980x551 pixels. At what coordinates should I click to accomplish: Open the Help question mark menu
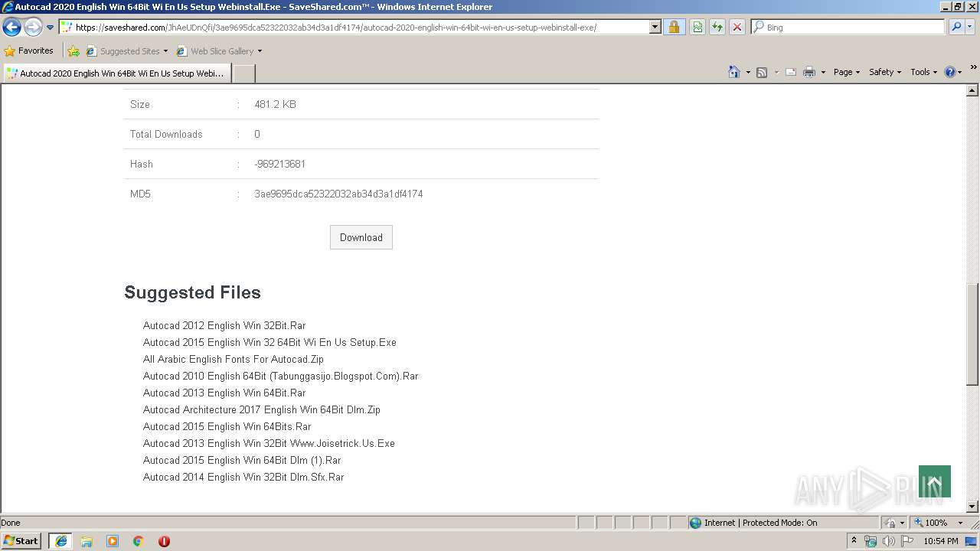tap(953, 72)
